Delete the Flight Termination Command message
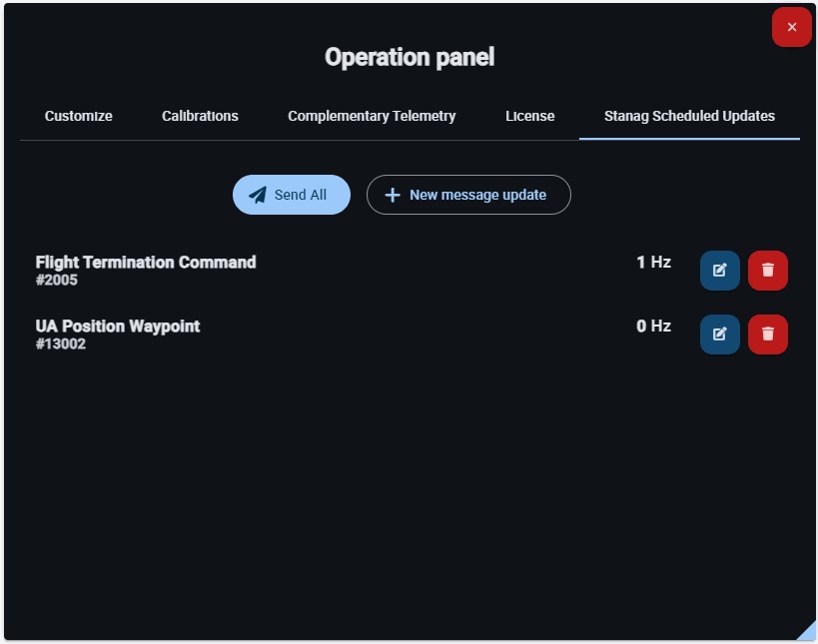818x644 pixels. click(767, 271)
